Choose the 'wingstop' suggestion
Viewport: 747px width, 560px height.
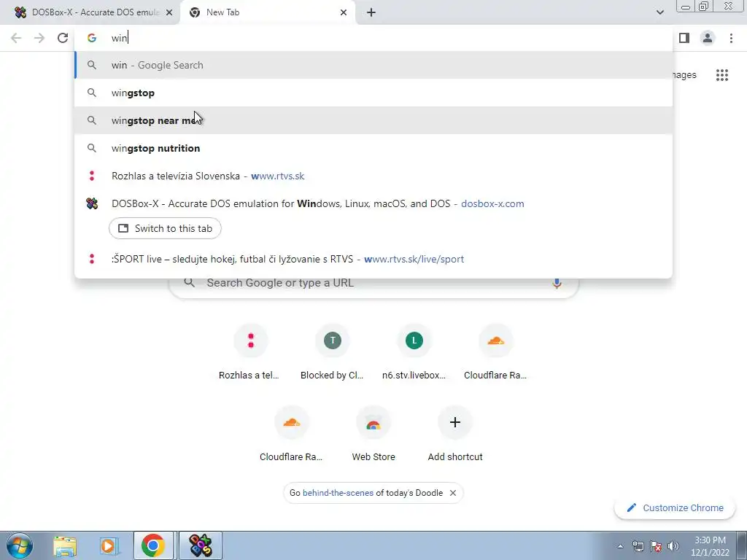coord(373,93)
